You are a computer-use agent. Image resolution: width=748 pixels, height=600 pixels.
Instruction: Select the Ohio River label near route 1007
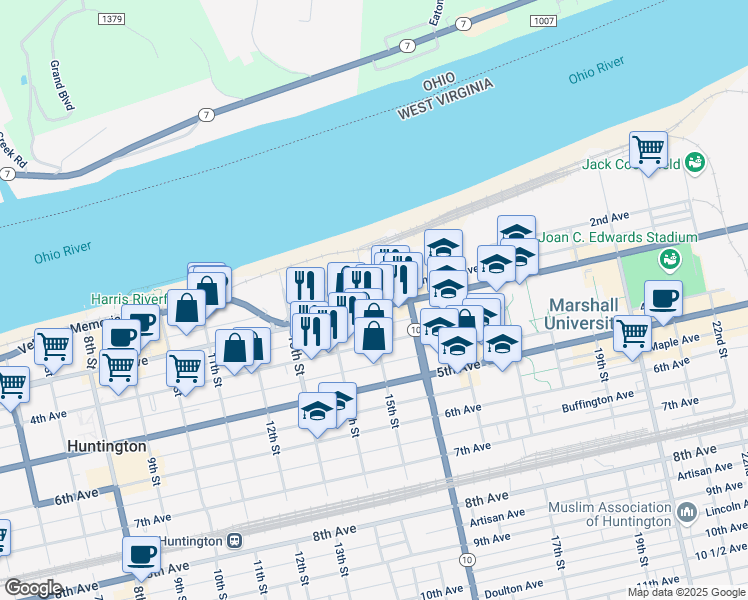point(596,70)
